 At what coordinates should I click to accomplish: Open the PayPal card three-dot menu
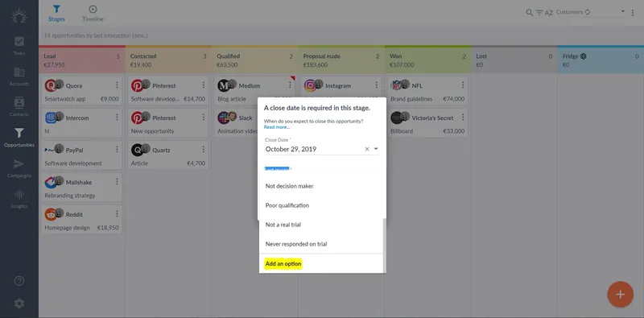[117, 150]
